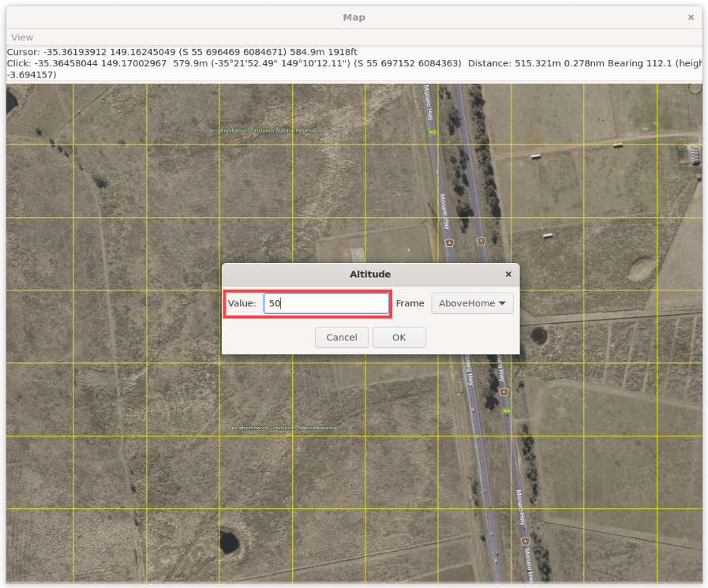
Task: Close the Map window
Action: point(691,17)
